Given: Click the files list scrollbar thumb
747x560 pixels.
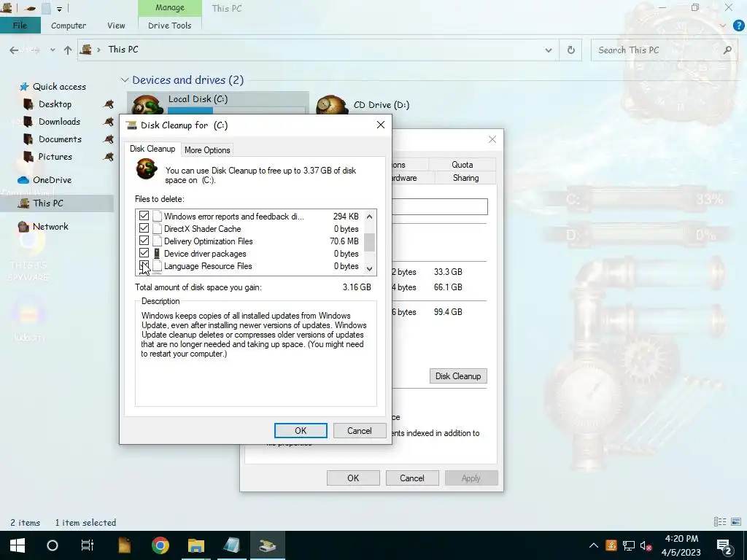Looking at the screenshot, I should pos(369,242).
